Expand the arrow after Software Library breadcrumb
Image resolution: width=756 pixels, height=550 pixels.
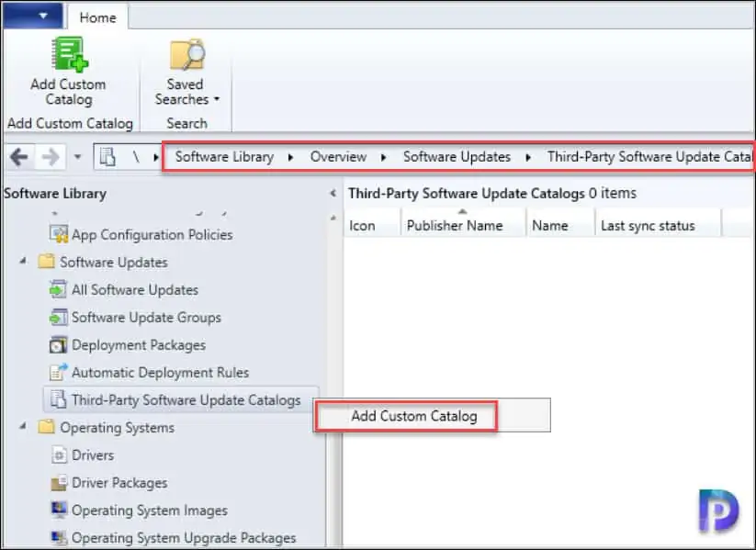click(x=290, y=157)
